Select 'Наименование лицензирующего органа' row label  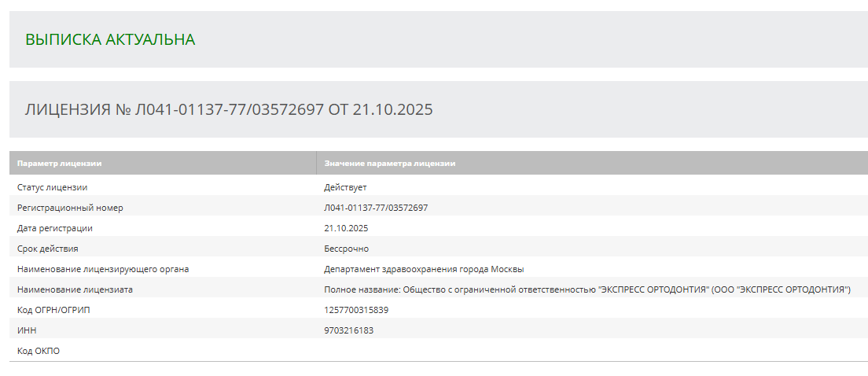tap(103, 269)
